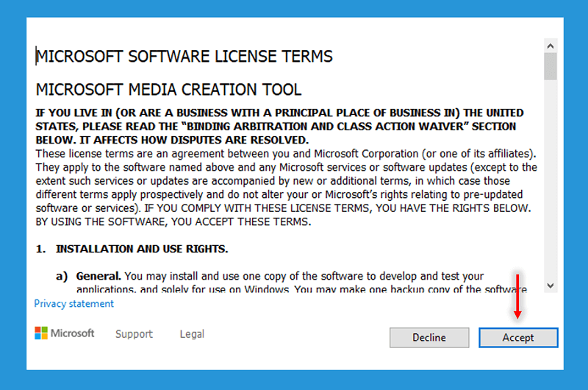Click the scrollbar up arrow
The height and width of the screenshot is (390, 588).
pos(550,46)
